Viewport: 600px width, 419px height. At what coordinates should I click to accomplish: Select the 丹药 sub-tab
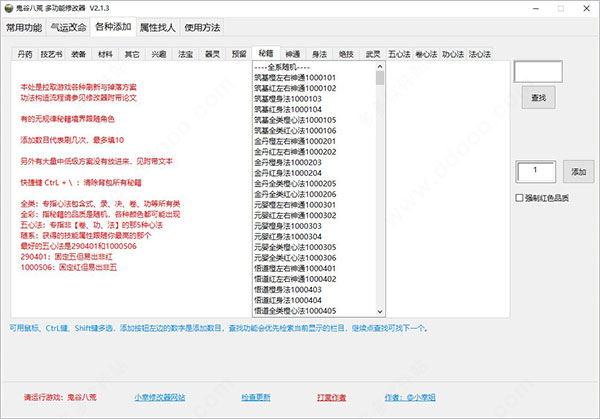pyautogui.click(x=26, y=53)
